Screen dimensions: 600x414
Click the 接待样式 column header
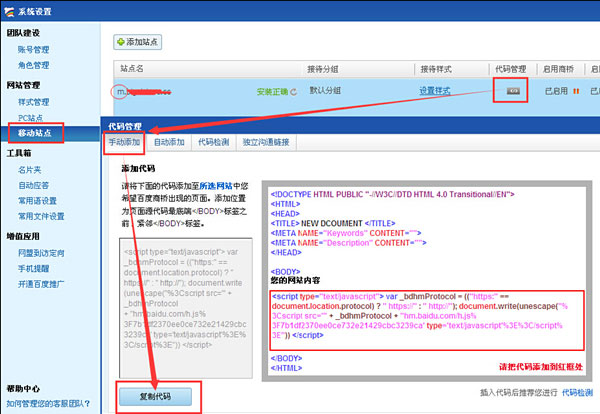pos(436,69)
